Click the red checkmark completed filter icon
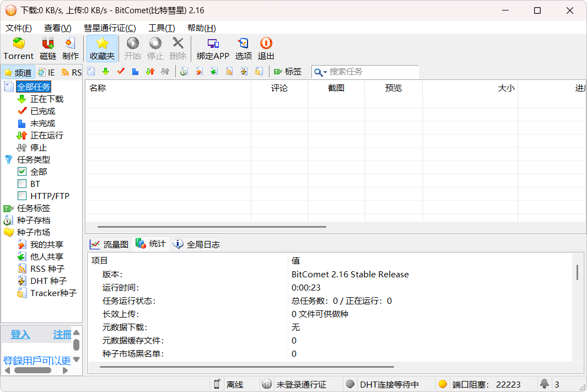Screen dimensions: 587x392 [x=121, y=71]
